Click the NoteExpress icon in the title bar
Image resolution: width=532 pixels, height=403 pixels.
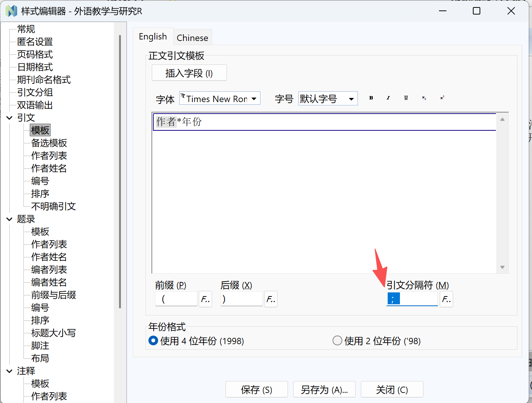11,11
